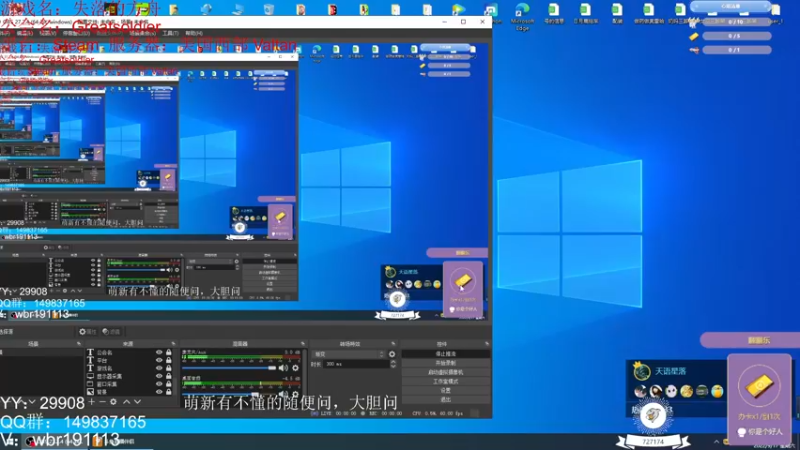The height and width of the screenshot is (450, 800).
Task: Open OBS 设置 settings button
Action: click(445, 390)
